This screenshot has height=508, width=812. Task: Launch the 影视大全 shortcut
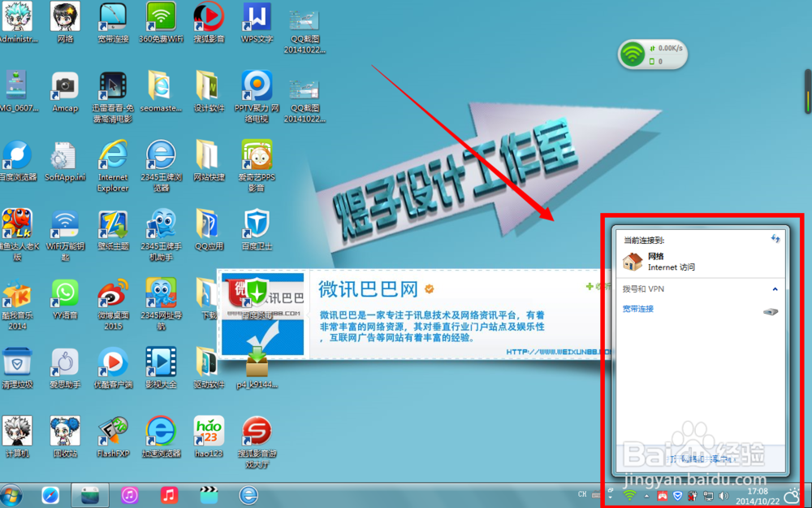(x=161, y=368)
